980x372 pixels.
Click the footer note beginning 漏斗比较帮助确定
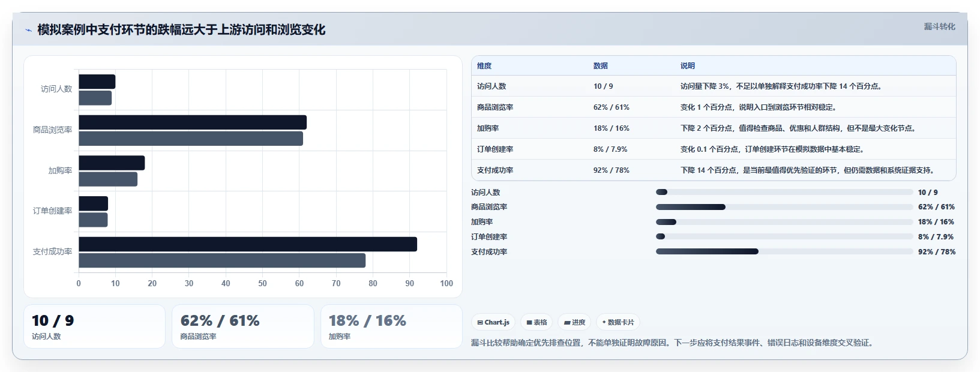pyautogui.click(x=673, y=343)
